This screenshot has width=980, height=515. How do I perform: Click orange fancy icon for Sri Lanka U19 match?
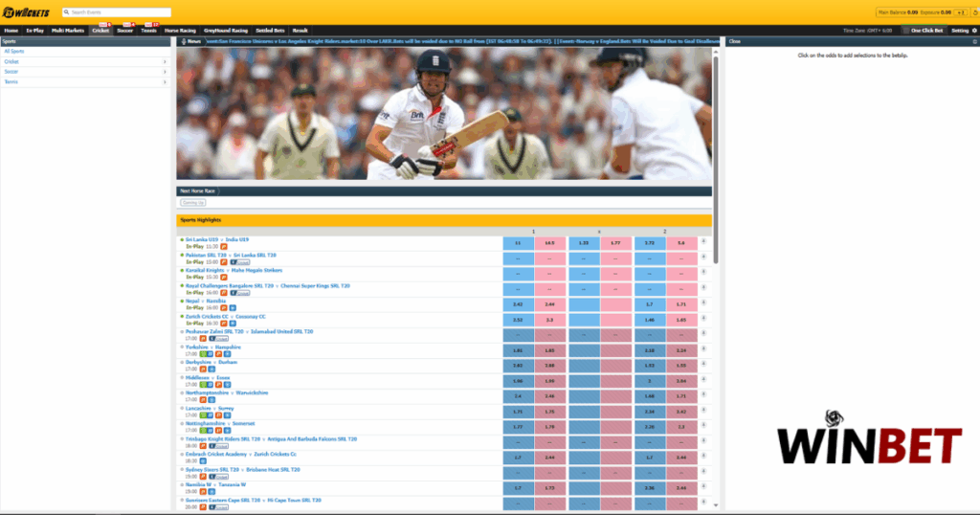[x=224, y=247]
